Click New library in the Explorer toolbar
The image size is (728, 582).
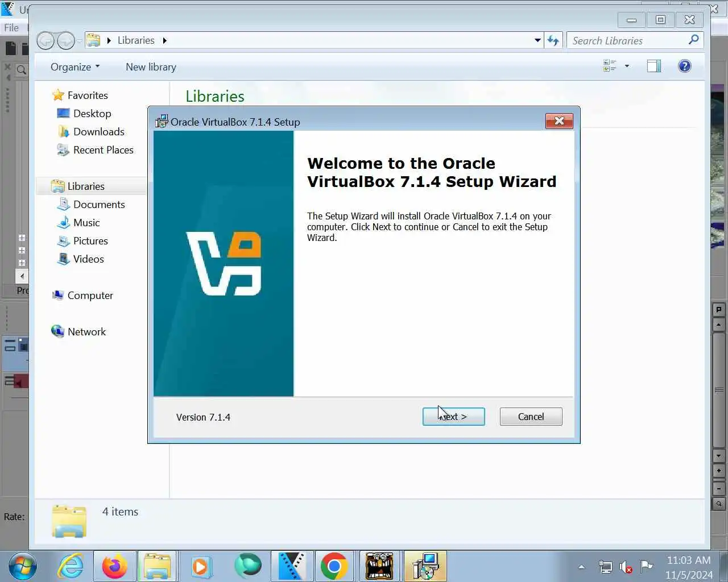[x=151, y=67]
